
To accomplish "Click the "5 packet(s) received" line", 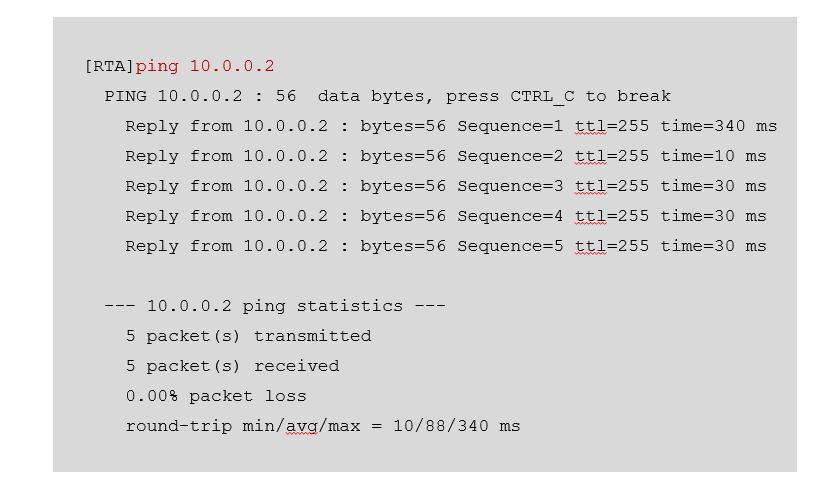I will pyautogui.click(x=232, y=367).
